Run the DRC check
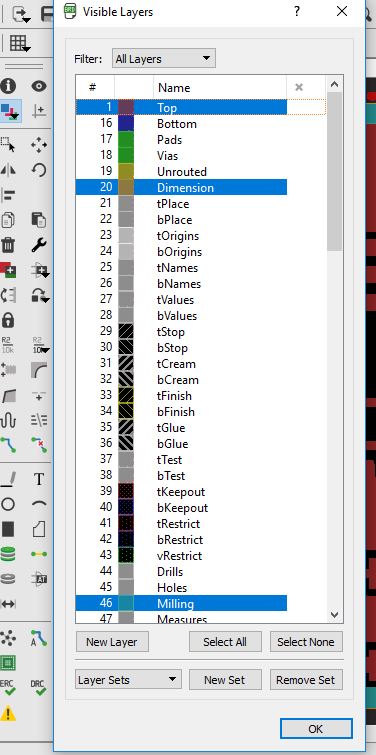 39,688
